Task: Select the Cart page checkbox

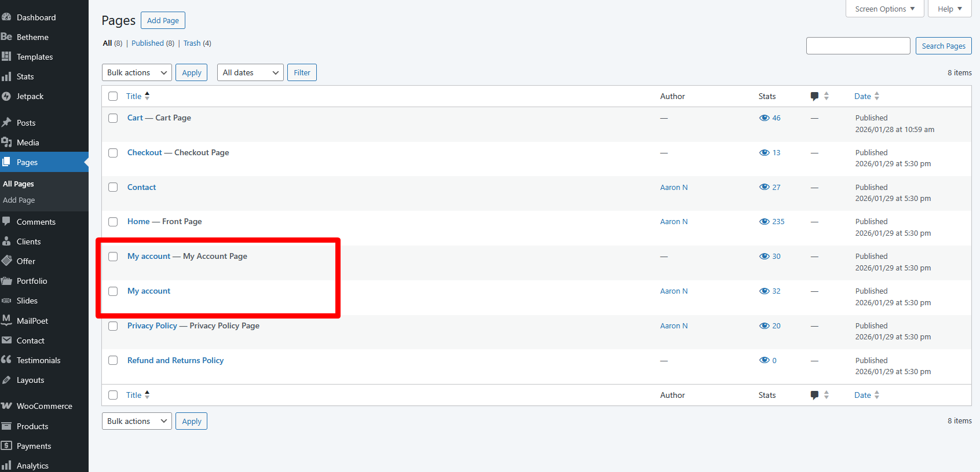Action: (x=113, y=118)
